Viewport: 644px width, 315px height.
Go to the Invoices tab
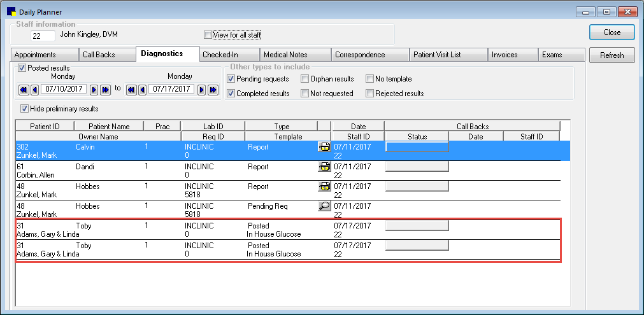504,55
